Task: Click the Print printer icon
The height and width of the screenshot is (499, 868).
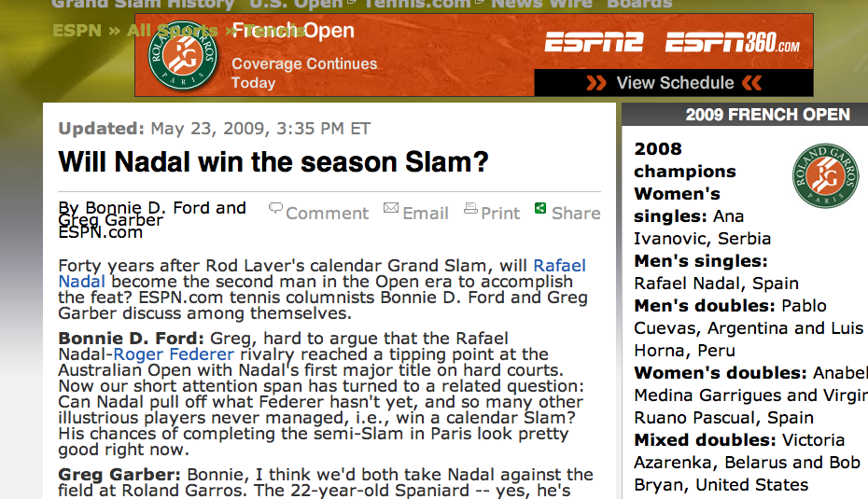Action: 470,208
